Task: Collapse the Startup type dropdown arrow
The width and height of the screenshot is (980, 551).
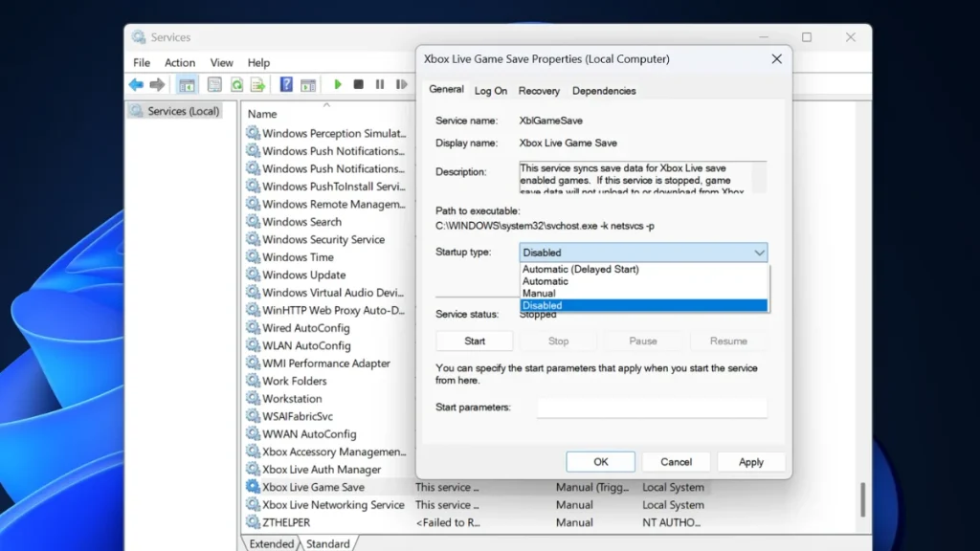Action: (759, 253)
